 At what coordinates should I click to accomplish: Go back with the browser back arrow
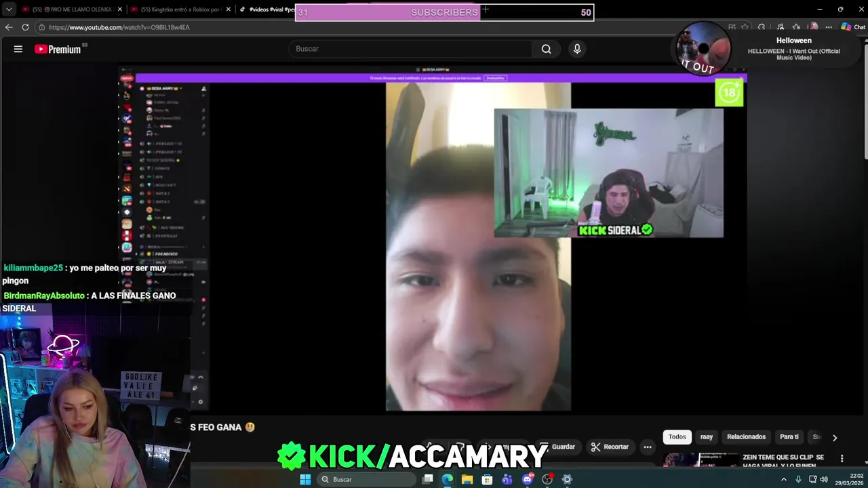(x=9, y=27)
